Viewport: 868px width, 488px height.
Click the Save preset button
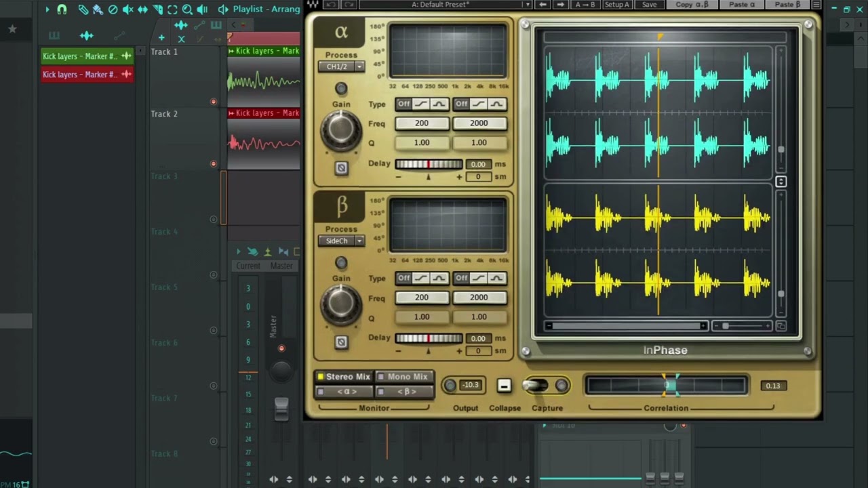pos(649,4)
